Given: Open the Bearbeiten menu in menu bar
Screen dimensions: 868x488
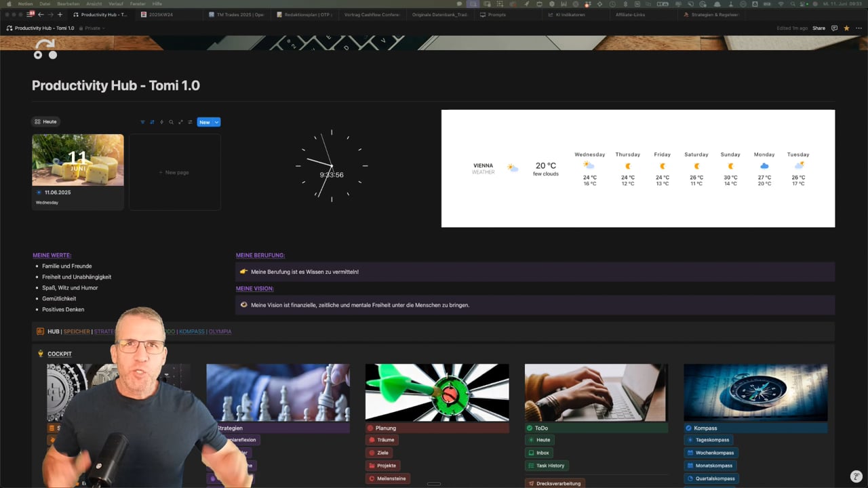Looking at the screenshot, I should pos(68,4).
